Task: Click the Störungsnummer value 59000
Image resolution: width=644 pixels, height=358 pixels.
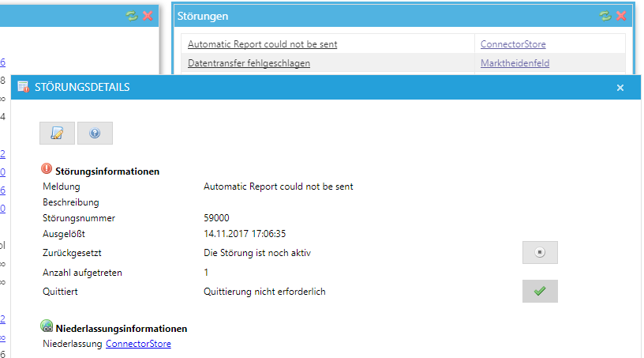Action: (216, 218)
